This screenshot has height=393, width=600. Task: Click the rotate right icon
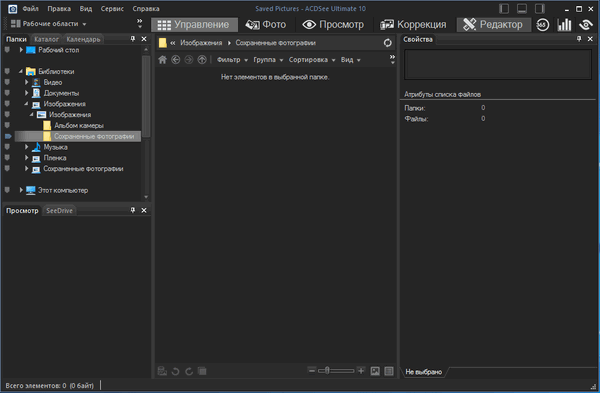pyautogui.click(x=189, y=371)
